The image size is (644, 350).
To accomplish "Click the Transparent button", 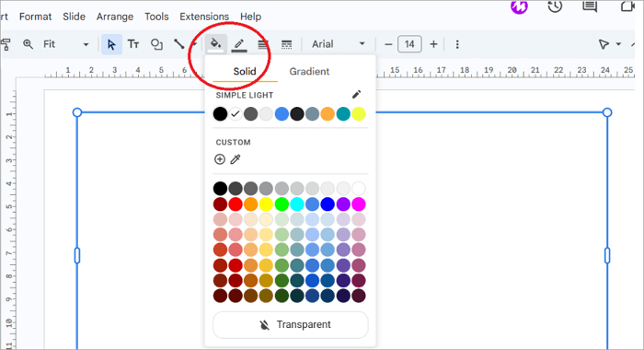I will click(x=291, y=325).
